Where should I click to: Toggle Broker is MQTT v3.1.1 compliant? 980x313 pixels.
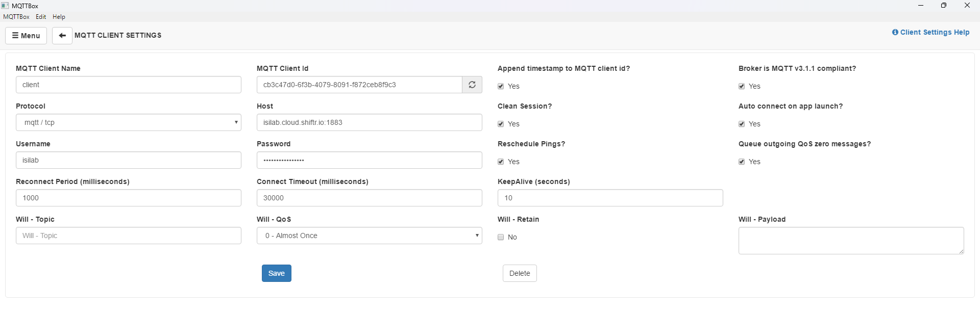click(x=742, y=86)
